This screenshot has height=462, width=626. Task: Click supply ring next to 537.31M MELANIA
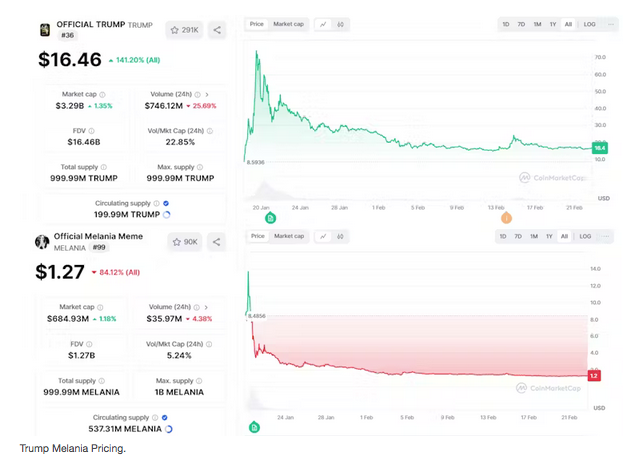pos(168,429)
